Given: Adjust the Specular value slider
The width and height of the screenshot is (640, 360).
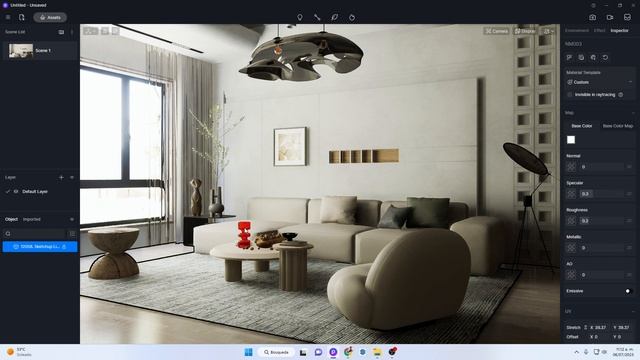Looking at the screenshot, I should (602, 194).
